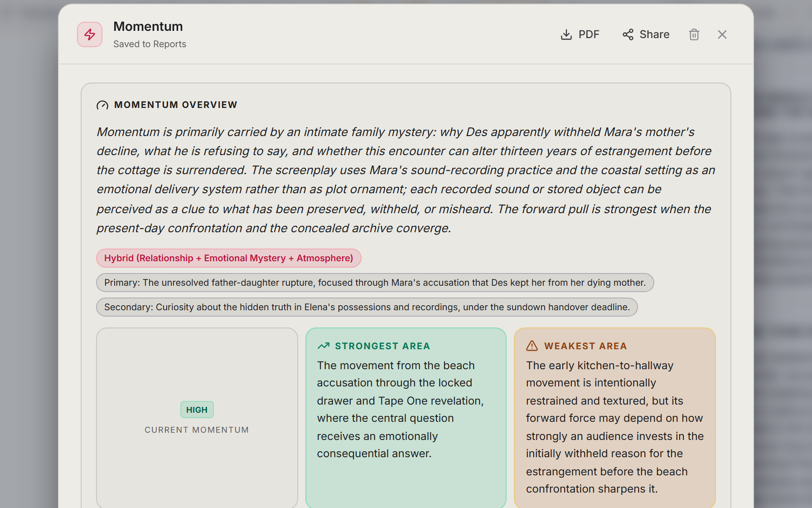Screen dimensions: 812x508
Task: Click the Momentum Overview heading
Action: pos(176,105)
